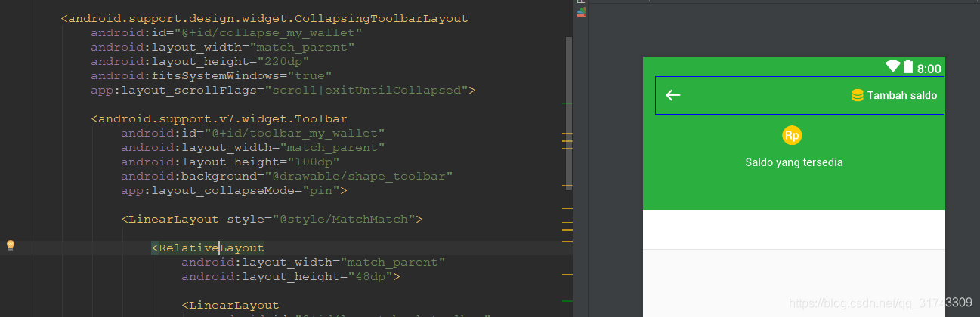Image resolution: width=980 pixels, height=317 pixels.
Task: Tap the back arrow in the preview toolbar
Action: [x=673, y=95]
